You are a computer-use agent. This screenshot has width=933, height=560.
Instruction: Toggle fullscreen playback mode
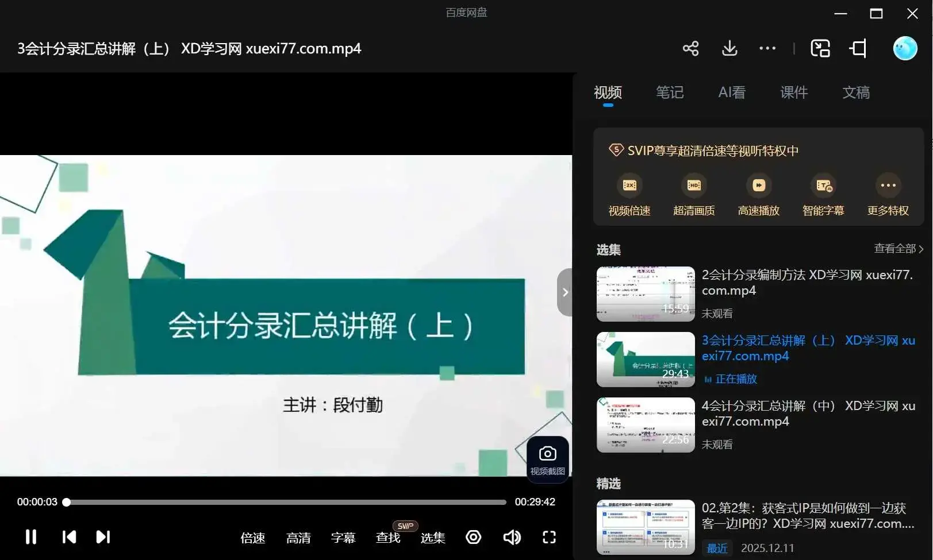coord(548,537)
